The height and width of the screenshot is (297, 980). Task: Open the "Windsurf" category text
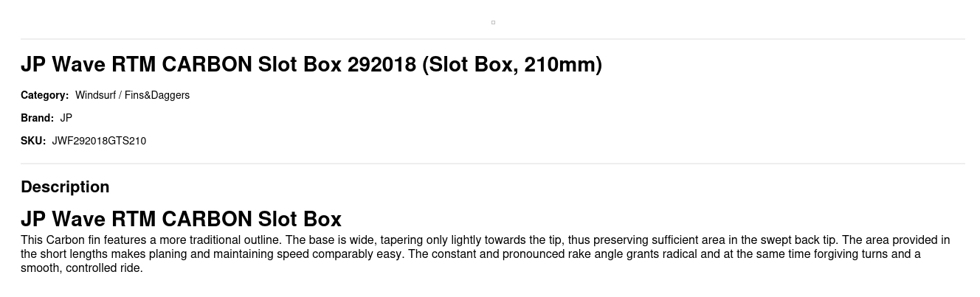tap(94, 95)
